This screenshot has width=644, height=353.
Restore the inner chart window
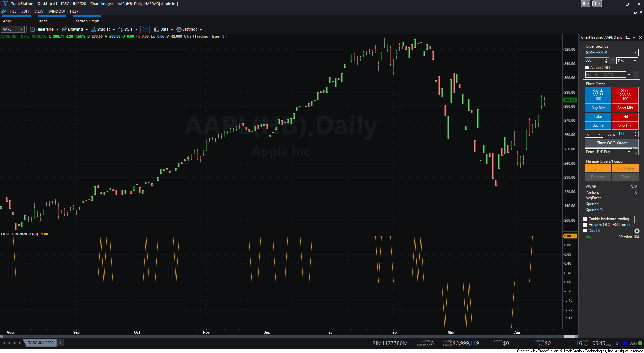click(x=635, y=12)
